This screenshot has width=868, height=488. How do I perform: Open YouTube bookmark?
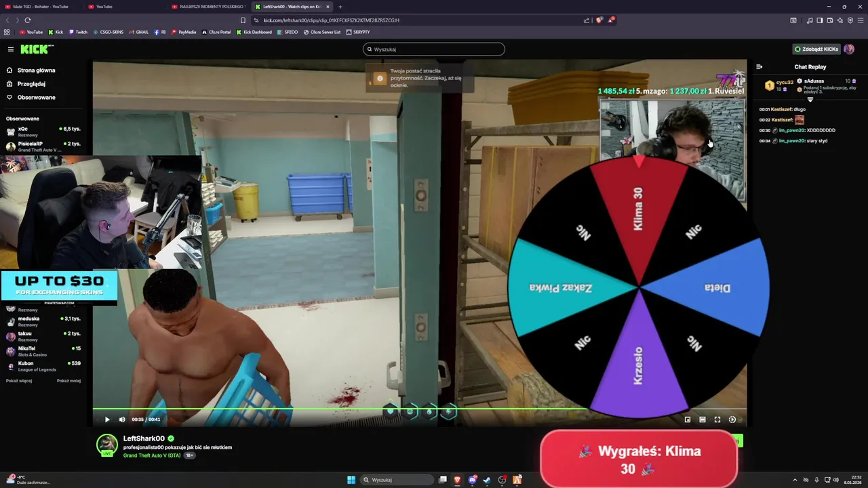[x=31, y=32]
